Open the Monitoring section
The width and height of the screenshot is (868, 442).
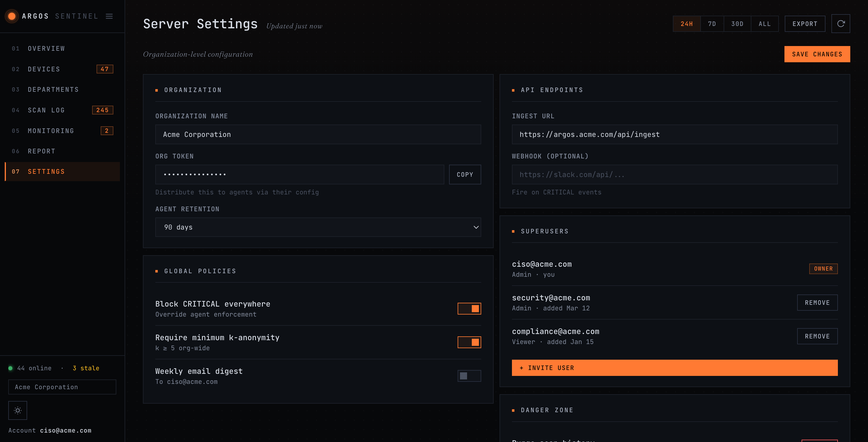coord(62,131)
